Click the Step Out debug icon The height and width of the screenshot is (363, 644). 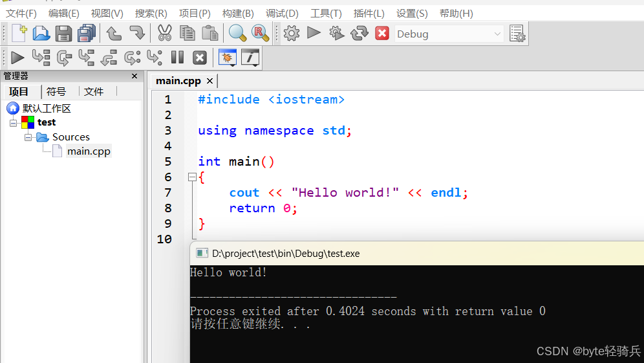109,58
